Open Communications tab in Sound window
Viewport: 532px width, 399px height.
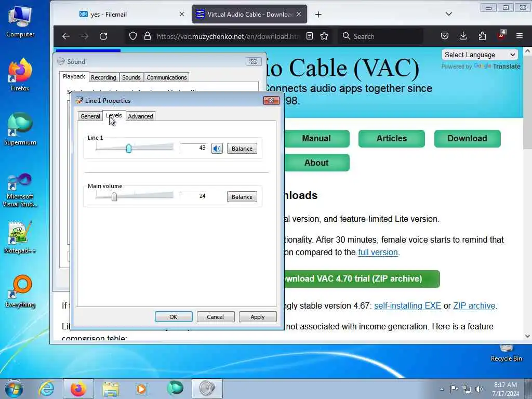pos(167,77)
